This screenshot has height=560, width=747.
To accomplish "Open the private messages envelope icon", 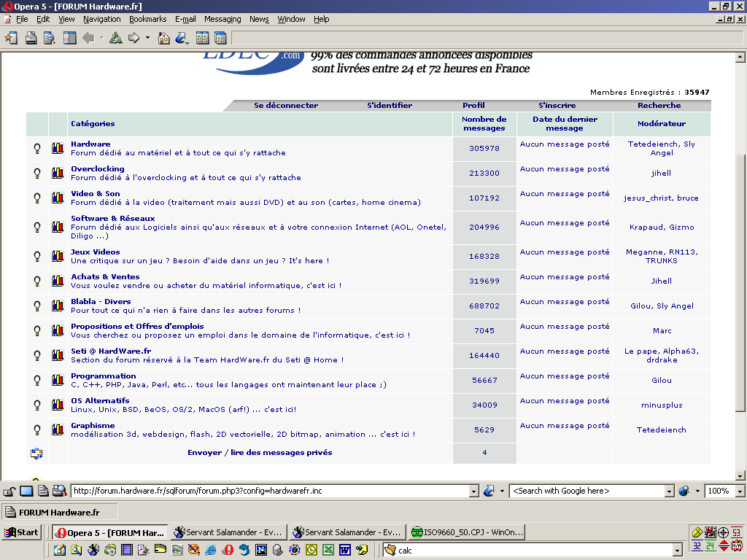I will click(36, 453).
